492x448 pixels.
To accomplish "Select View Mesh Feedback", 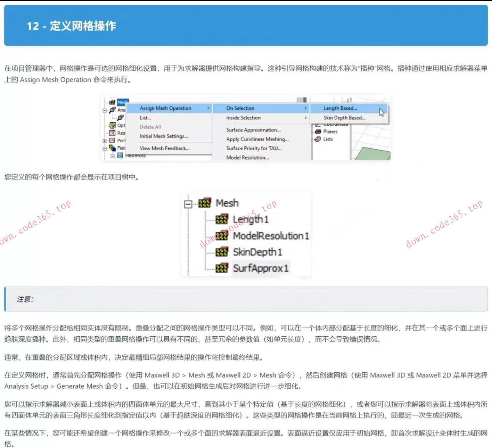I will coord(164,149).
